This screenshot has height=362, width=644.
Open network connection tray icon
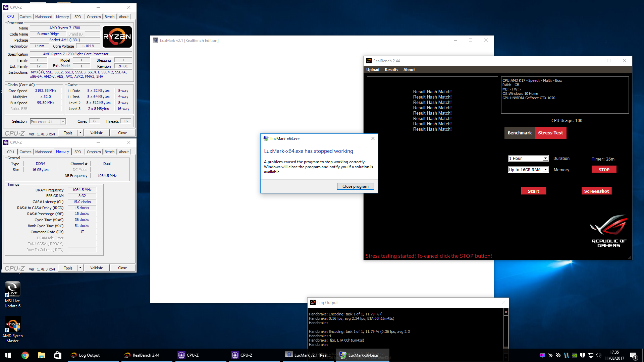(x=591, y=355)
